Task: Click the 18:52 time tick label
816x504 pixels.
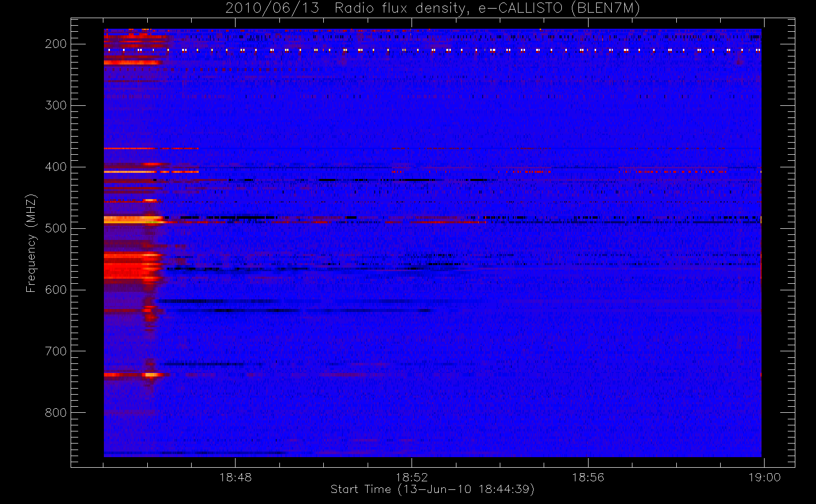Action: pyautogui.click(x=412, y=477)
